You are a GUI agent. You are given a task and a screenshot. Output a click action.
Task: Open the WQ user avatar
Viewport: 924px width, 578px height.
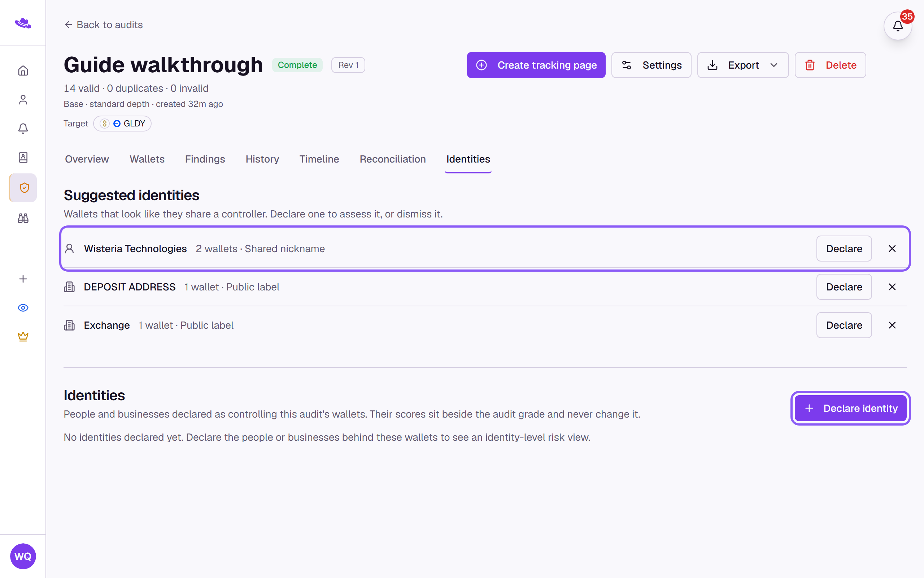coord(23,556)
